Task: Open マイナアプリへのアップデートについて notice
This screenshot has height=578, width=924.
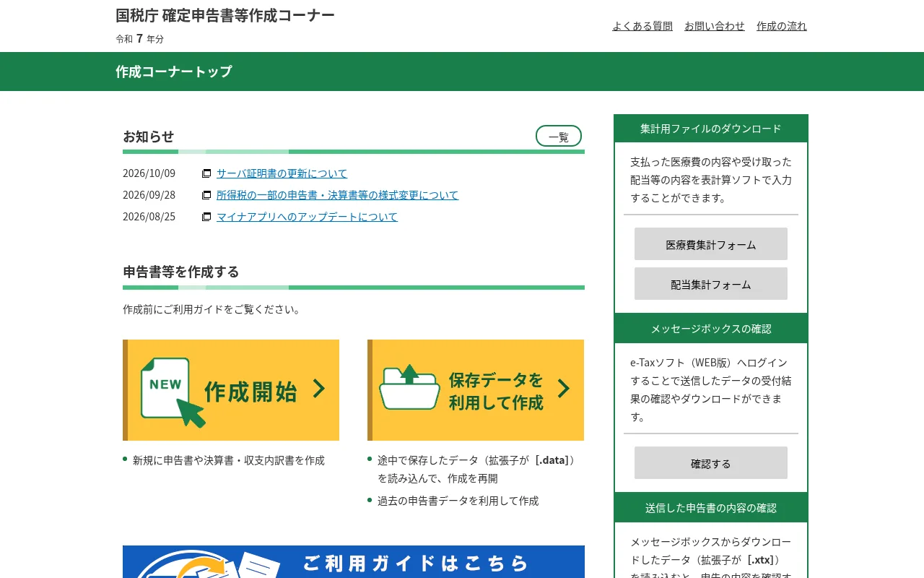Action: (x=307, y=217)
